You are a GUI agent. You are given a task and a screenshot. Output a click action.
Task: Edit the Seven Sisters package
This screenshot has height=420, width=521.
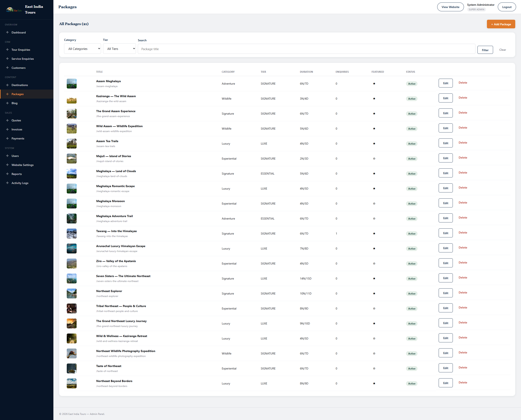click(x=446, y=278)
